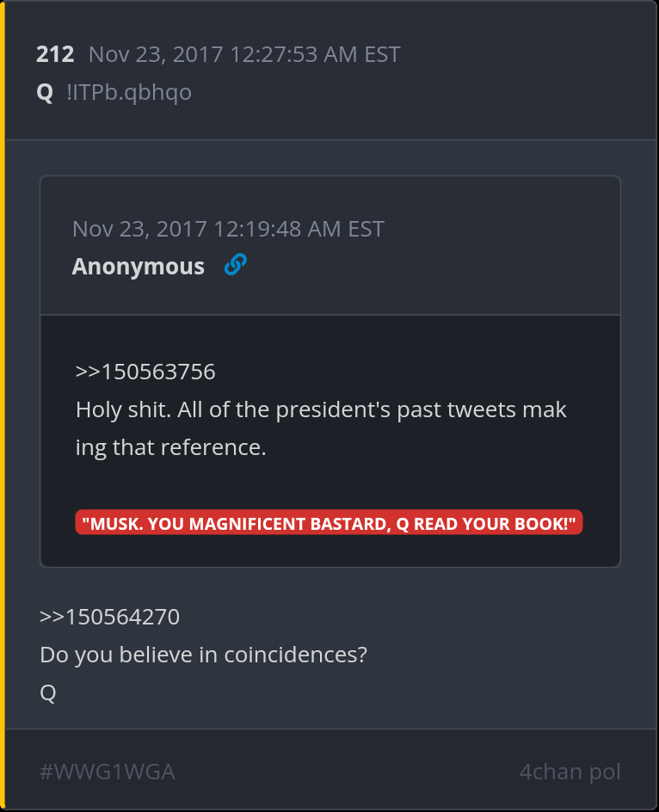
Task: Click the EST label in quoted post header
Action: click(366, 229)
